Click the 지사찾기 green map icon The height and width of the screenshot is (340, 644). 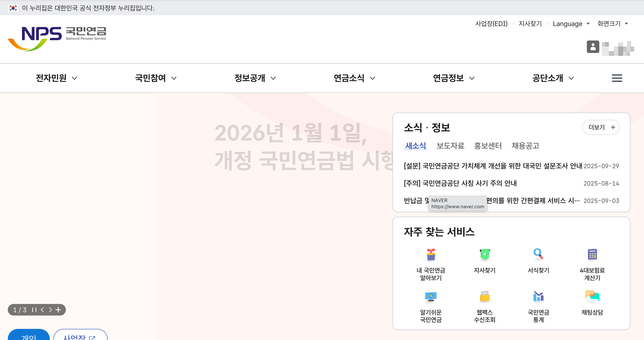[x=485, y=255]
